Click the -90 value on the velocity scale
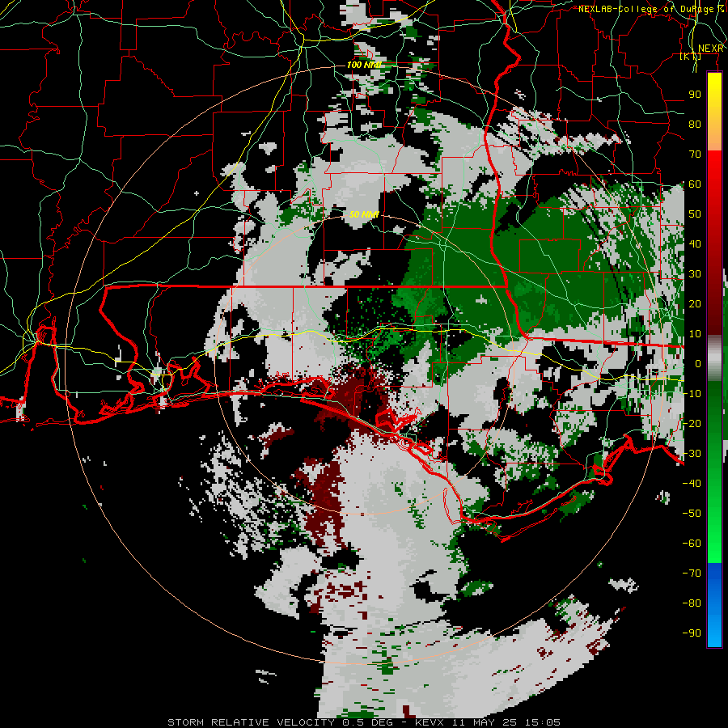 click(x=692, y=633)
